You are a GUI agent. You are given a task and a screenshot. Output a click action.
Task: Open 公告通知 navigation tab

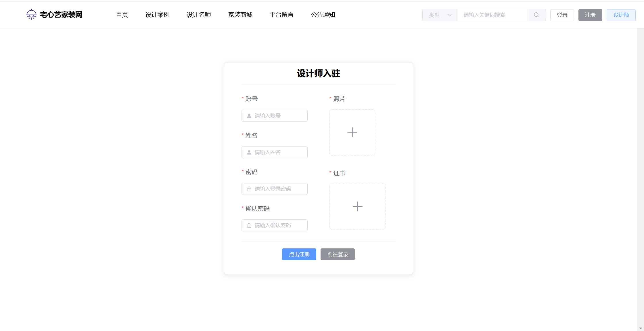[x=323, y=15]
